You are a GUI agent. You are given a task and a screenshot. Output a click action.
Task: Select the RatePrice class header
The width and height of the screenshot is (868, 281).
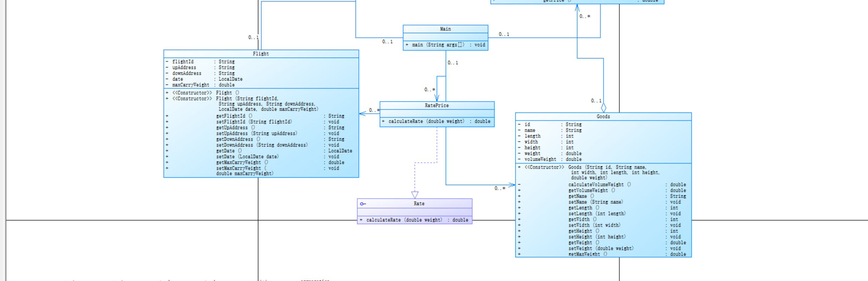point(437,106)
